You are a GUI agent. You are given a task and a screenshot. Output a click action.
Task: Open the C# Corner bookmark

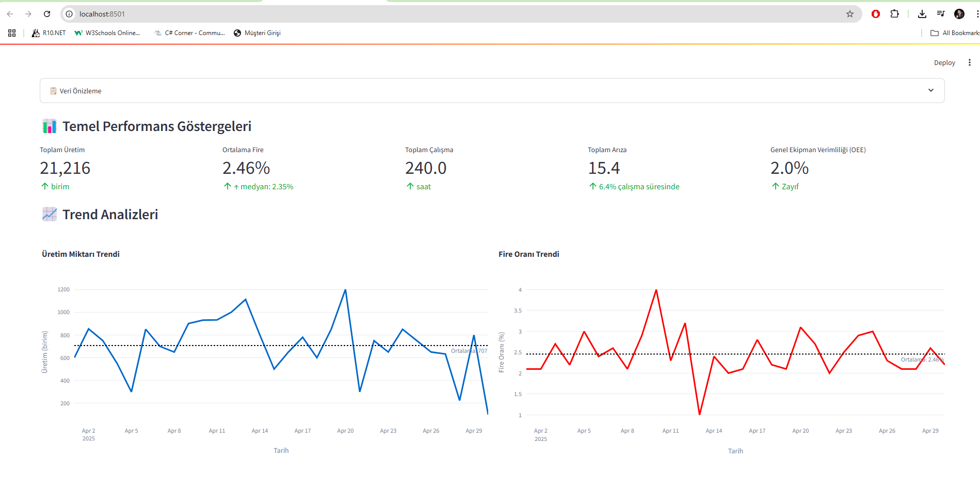pos(189,33)
